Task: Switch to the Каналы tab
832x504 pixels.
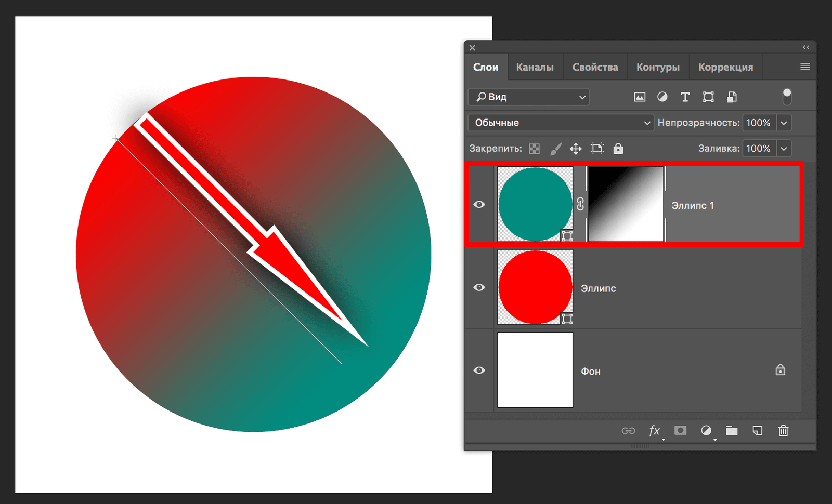Action: pyautogui.click(x=535, y=67)
